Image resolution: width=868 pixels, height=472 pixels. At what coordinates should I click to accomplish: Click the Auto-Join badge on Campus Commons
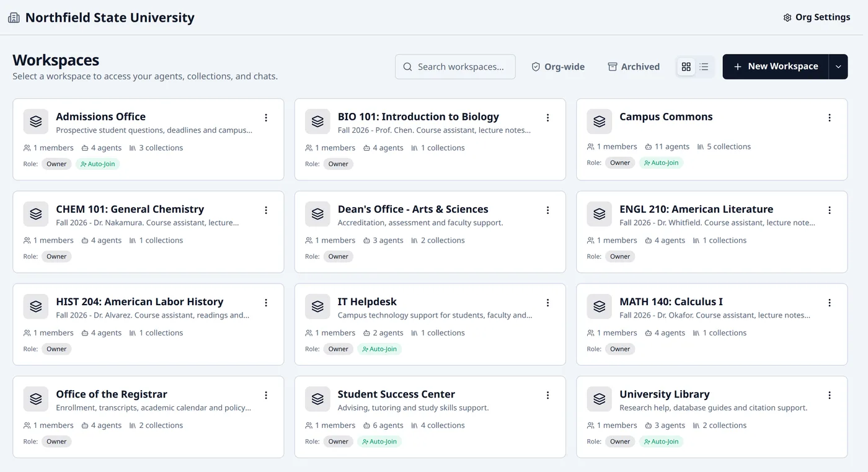point(661,163)
